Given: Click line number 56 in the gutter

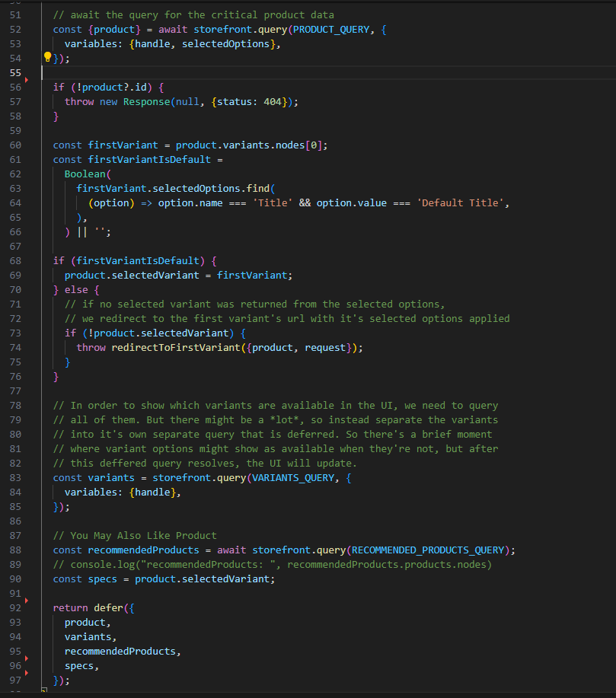Looking at the screenshot, I should [15, 88].
